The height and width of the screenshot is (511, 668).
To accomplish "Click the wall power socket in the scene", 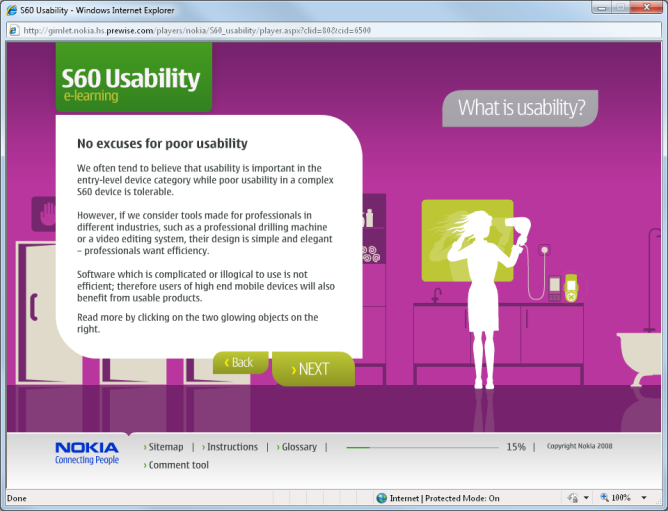I will (544, 250).
